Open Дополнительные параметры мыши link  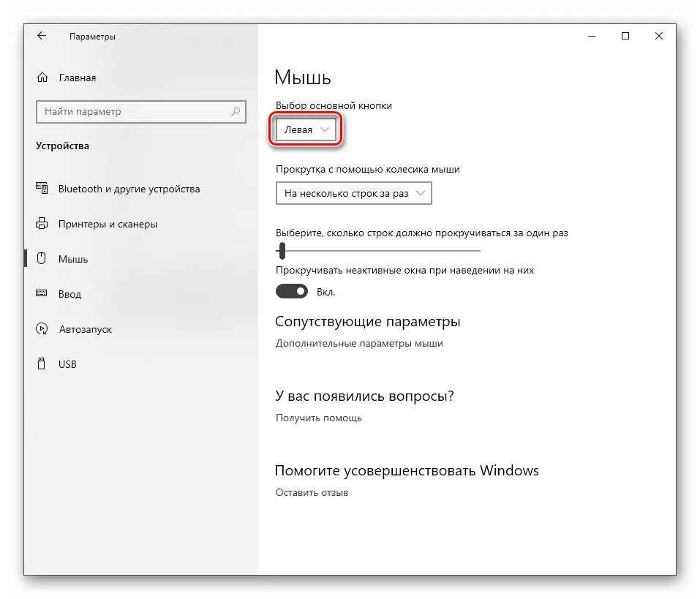coord(359,343)
